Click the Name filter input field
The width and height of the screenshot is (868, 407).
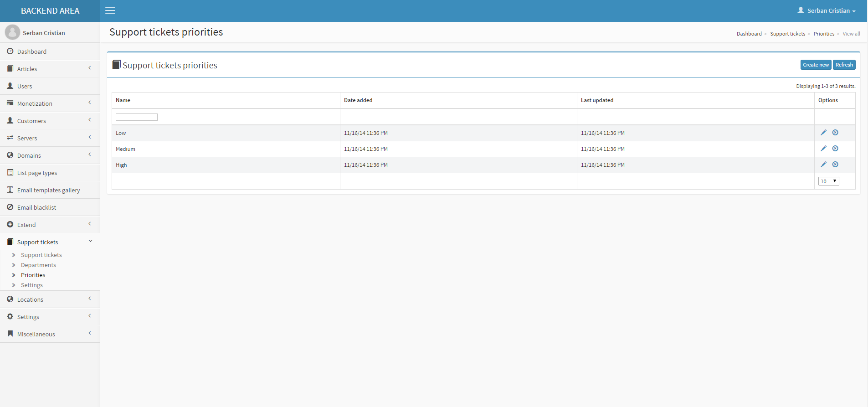(x=137, y=117)
